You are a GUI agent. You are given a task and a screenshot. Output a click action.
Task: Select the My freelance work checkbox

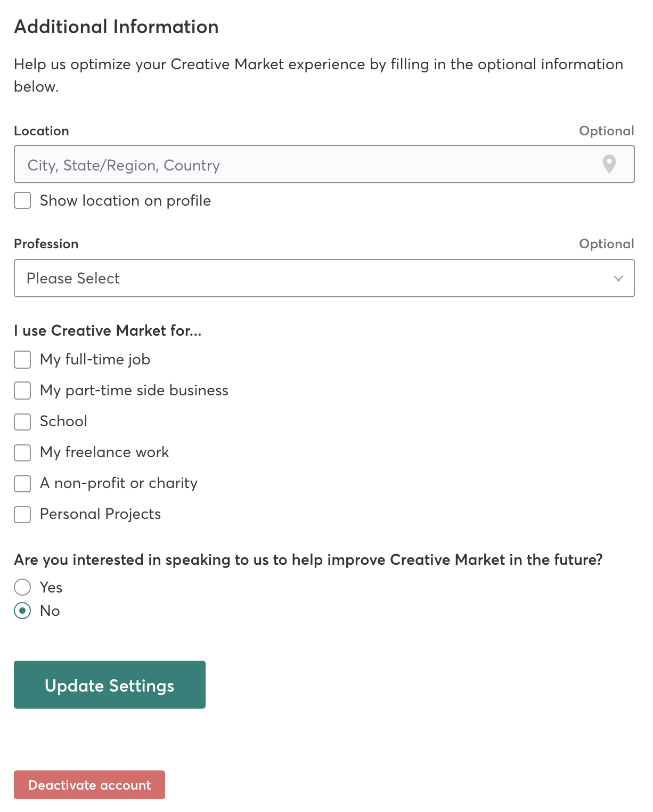pos(22,452)
